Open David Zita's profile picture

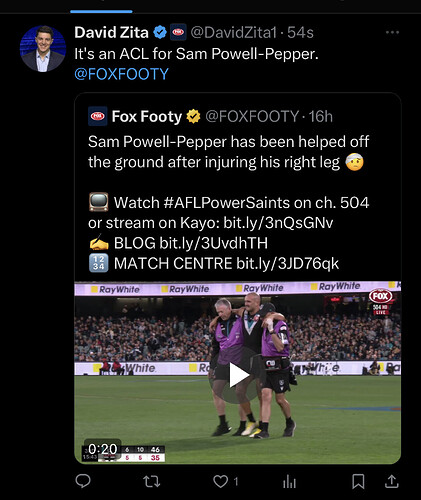coord(43,49)
